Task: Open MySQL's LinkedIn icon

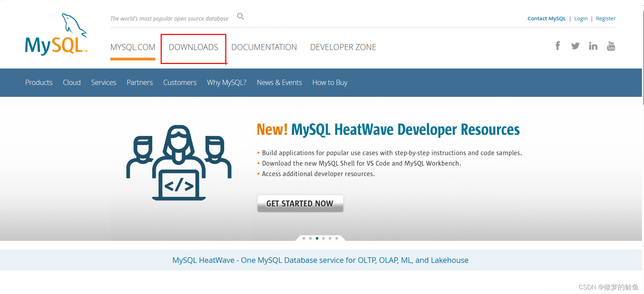Action: [x=593, y=46]
